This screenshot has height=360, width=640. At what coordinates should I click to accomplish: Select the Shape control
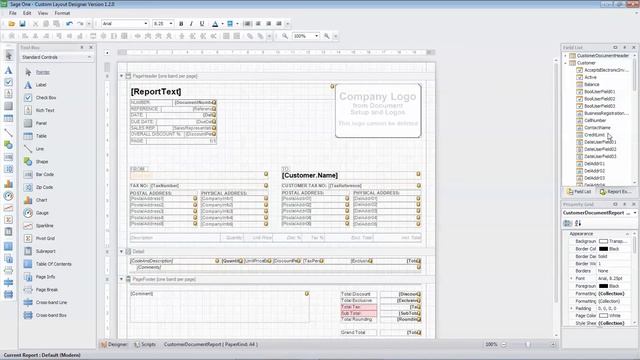point(42,162)
